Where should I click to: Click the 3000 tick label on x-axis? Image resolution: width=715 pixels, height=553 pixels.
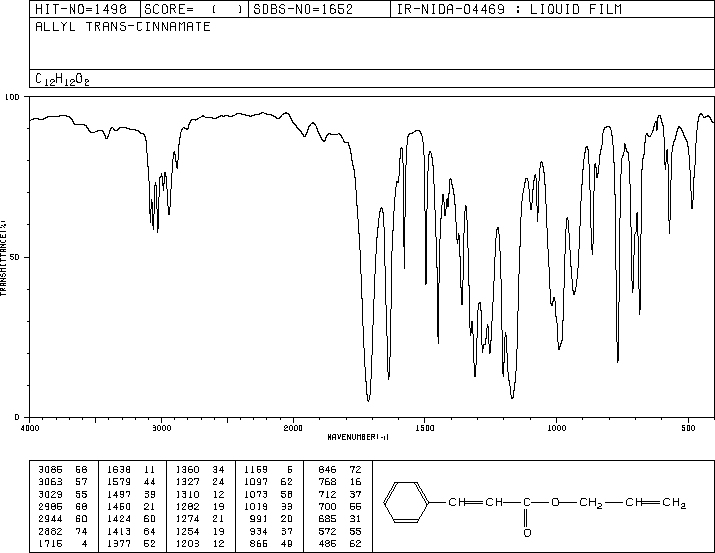tap(161, 428)
